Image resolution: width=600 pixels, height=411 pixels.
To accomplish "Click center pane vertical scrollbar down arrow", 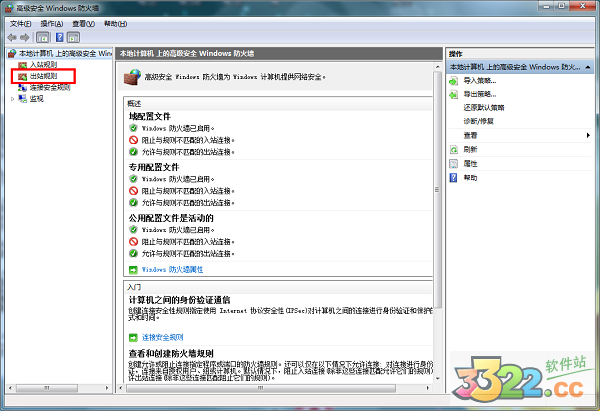I will pos(437,378).
